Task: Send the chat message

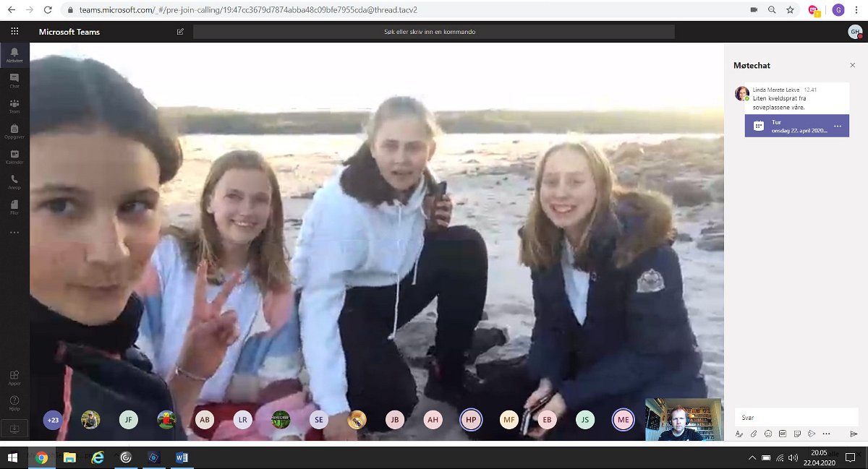Action: tap(854, 434)
